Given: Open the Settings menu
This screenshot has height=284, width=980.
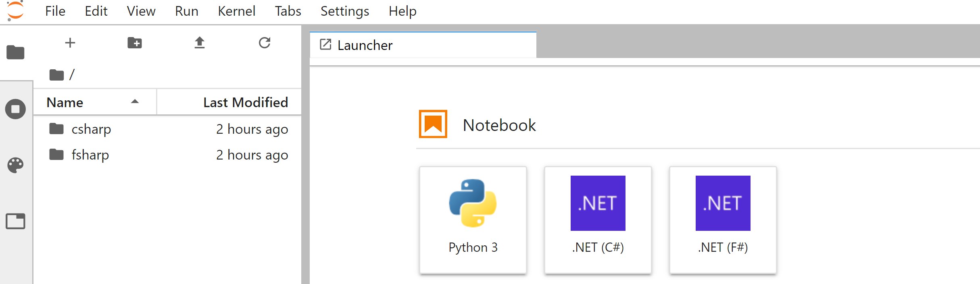Looking at the screenshot, I should pyautogui.click(x=345, y=11).
